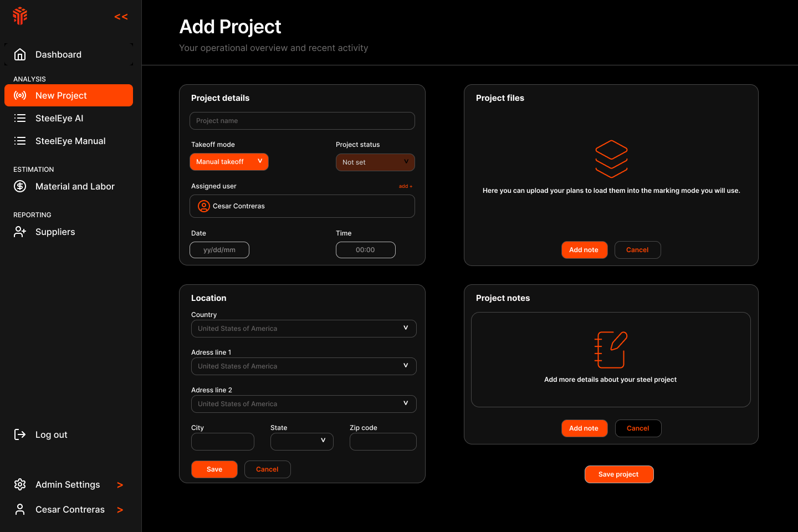The height and width of the screenshot is (532, 798).
Task: Select the Material and Labor dollar icon
Action: click(20, 186)
